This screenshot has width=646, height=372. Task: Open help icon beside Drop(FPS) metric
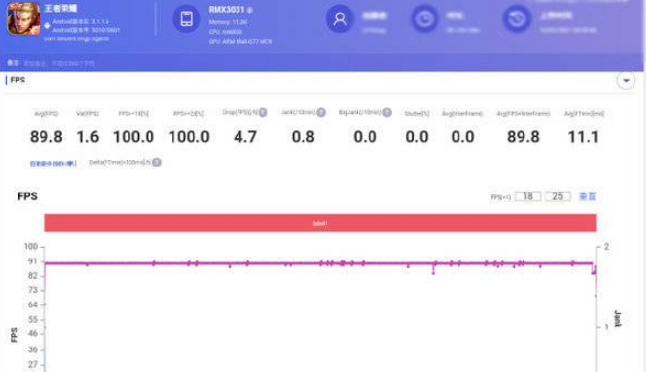(x=263, y=112)
